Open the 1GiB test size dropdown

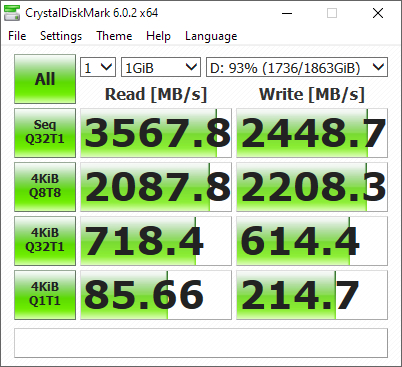(161, 67)
